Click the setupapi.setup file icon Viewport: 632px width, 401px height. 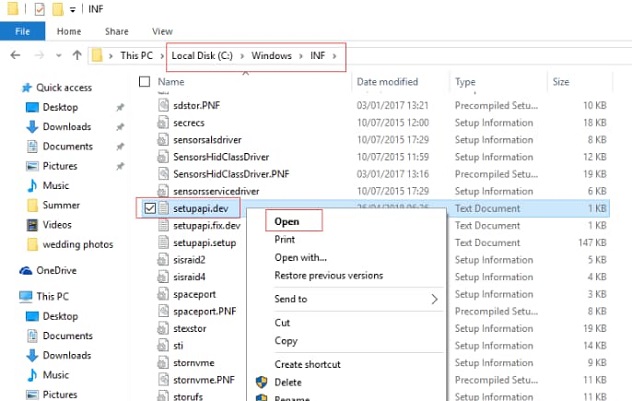[163, 243]
